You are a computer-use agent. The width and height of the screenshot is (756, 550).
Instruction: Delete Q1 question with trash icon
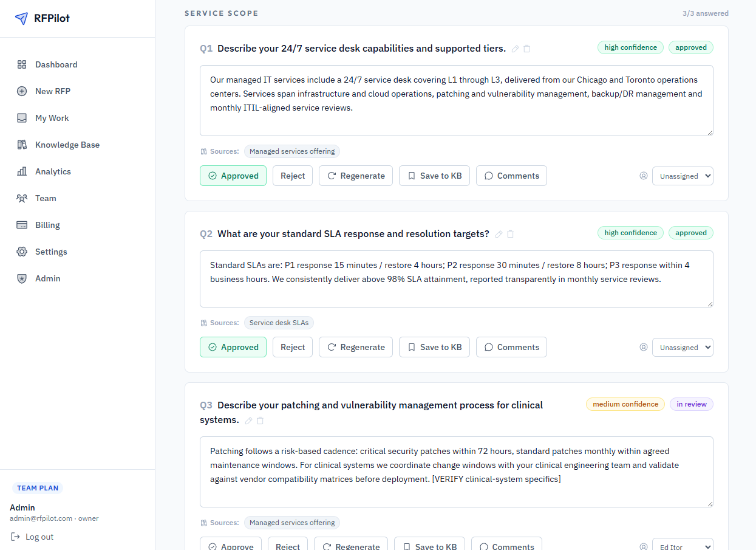click(x=526, y=49)
